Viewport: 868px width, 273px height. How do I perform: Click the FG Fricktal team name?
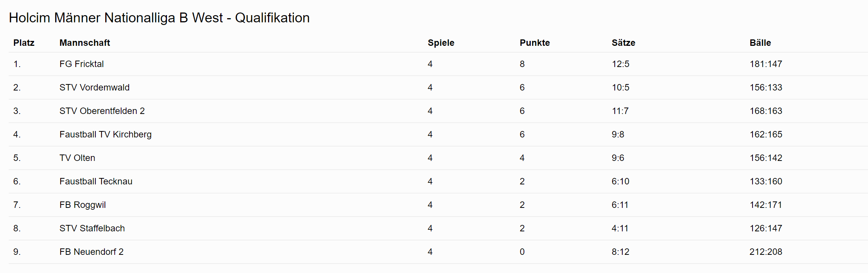81,64
